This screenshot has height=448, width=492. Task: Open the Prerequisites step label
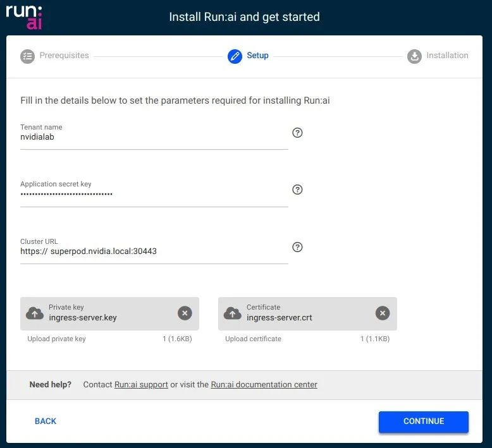64,56
